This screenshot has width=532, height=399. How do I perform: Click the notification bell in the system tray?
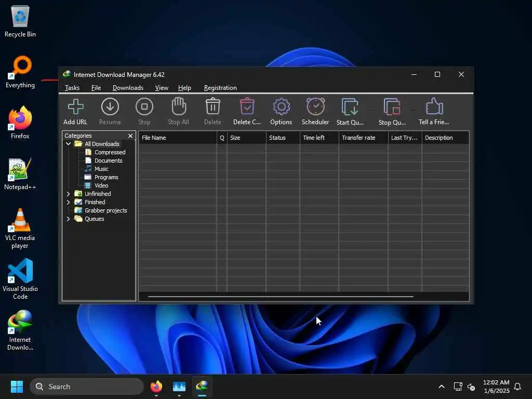517,387
